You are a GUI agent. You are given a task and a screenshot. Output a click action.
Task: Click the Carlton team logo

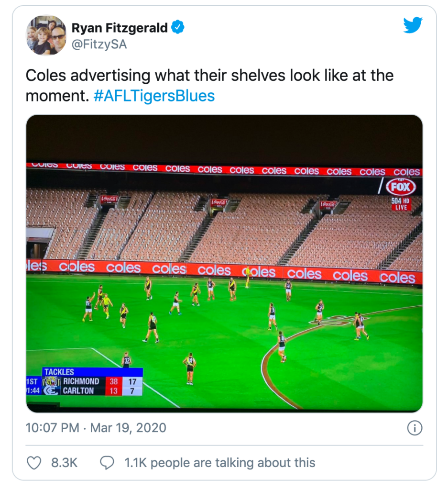tap(50, 390)
